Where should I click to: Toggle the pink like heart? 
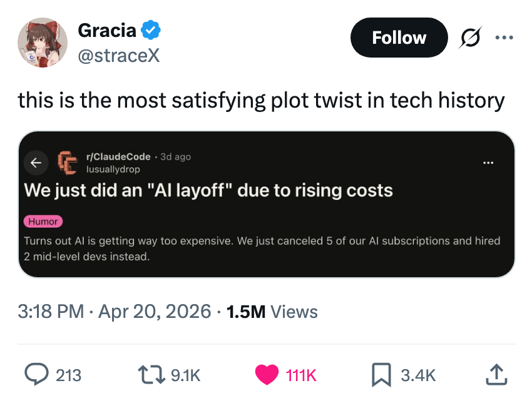point(267,374)
